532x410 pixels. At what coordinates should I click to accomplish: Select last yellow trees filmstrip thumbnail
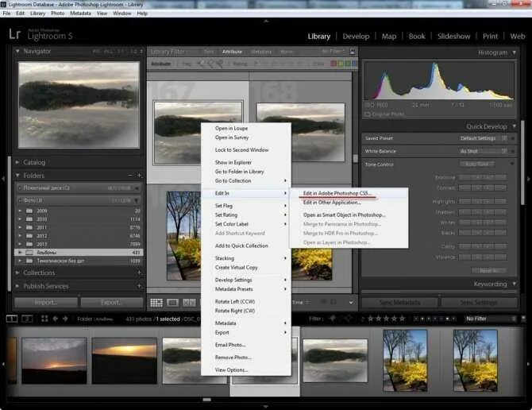point(476,361)
